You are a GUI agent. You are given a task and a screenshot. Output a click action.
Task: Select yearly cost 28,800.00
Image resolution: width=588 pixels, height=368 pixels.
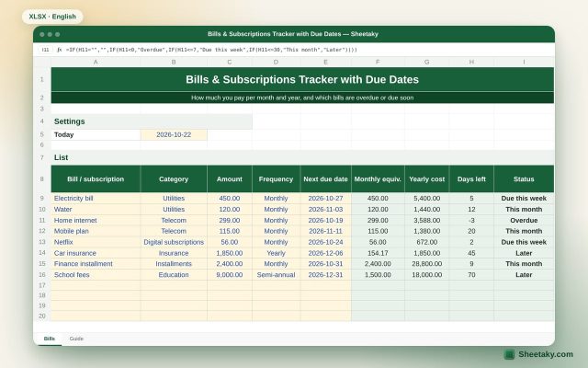426,264
